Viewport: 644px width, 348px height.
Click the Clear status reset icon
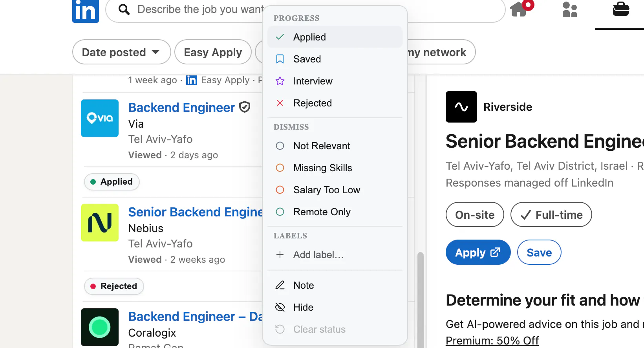(x=280, y=329)
